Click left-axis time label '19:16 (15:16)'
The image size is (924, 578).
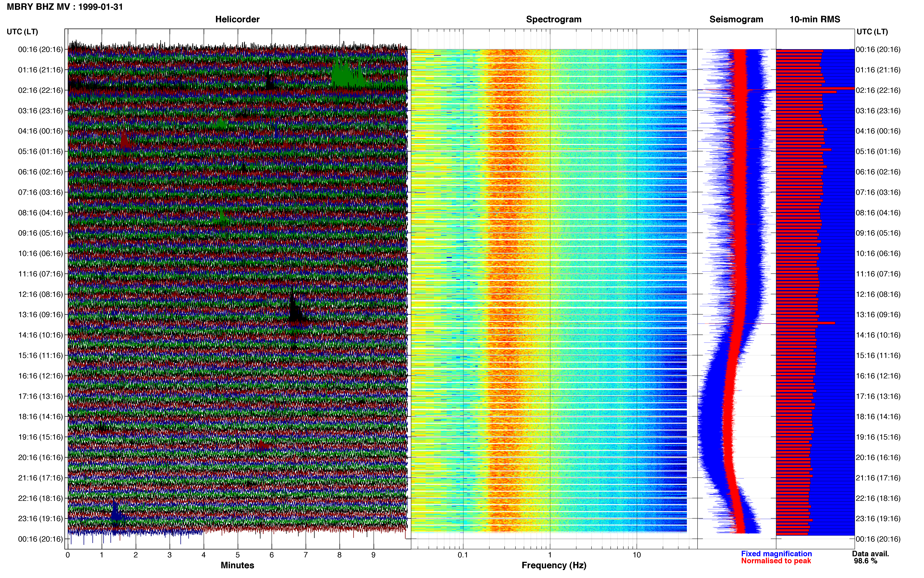click(41, 437)
